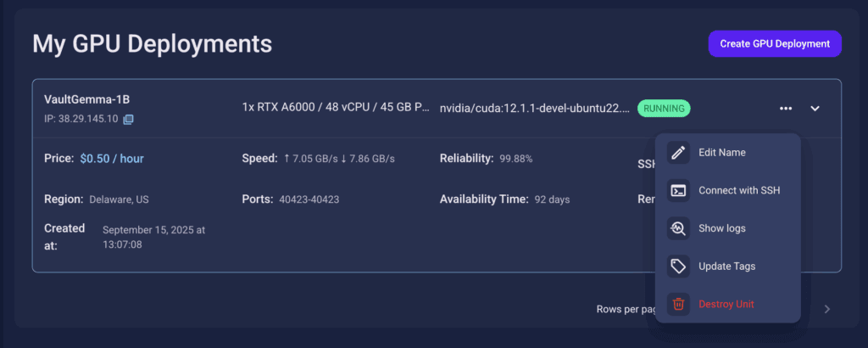
Task: Click the tag icon for Update Tags
Action: pos(678,267)
